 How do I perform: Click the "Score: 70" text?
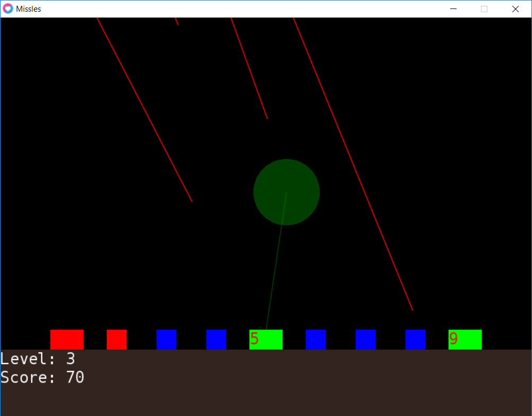pyautogui.click(x=42, y=377)
